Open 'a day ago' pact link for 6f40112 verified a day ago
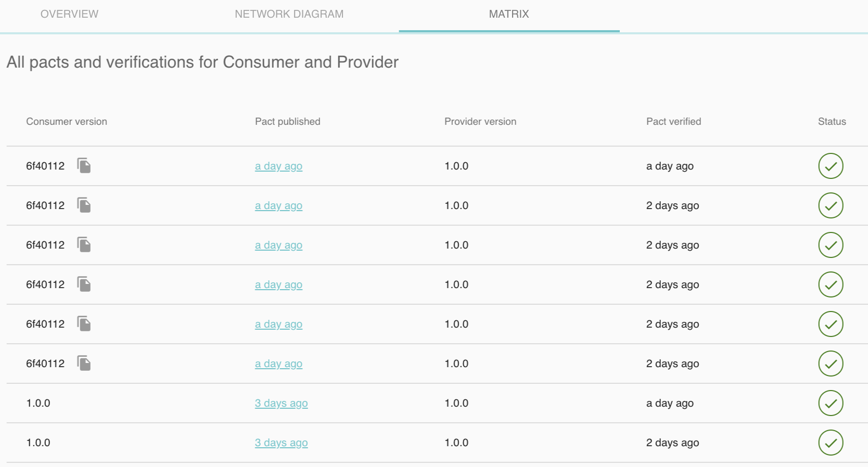The height and width of the screenshot is (467, 868). (278, 166)
